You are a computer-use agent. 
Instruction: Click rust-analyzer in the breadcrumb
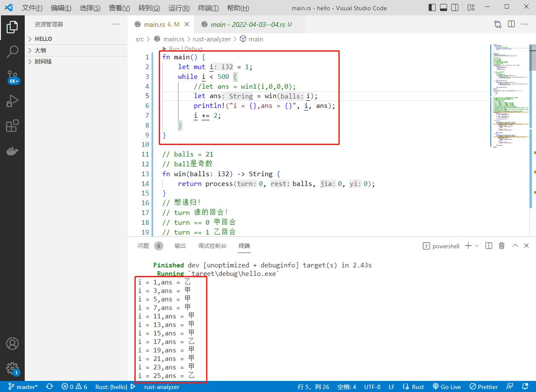(x=212, y=39)
